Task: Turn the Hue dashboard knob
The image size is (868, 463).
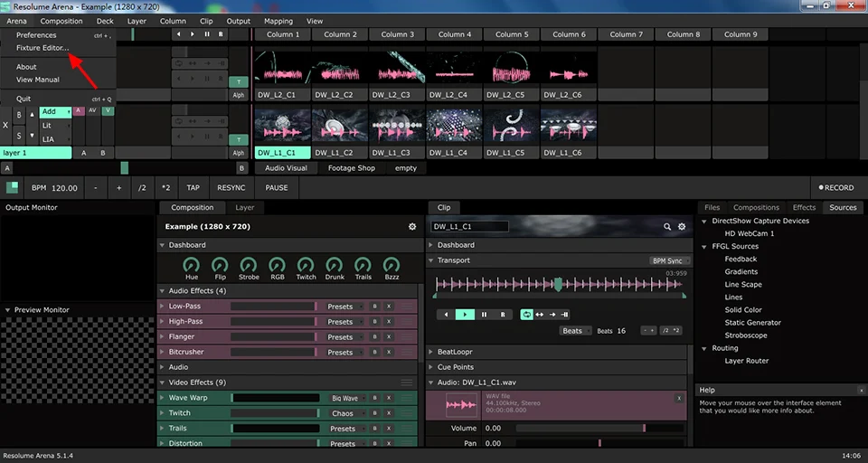Action: [192, 265]
